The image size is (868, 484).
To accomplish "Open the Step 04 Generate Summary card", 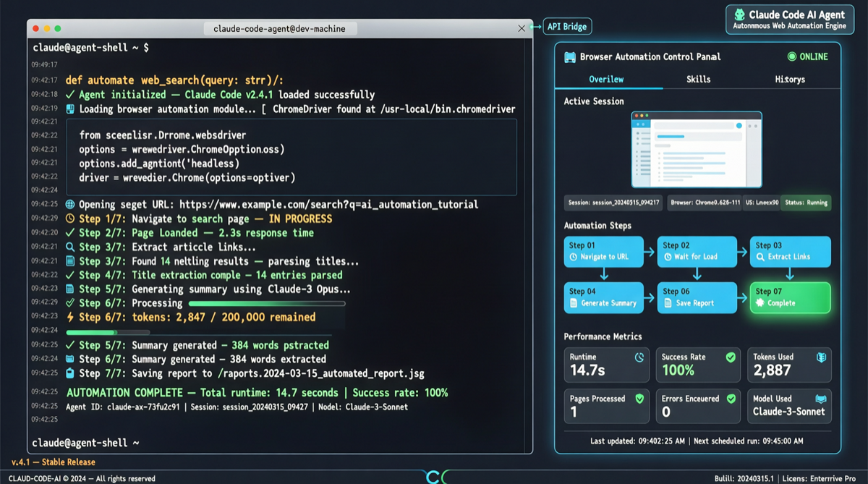I will [603, 297].
